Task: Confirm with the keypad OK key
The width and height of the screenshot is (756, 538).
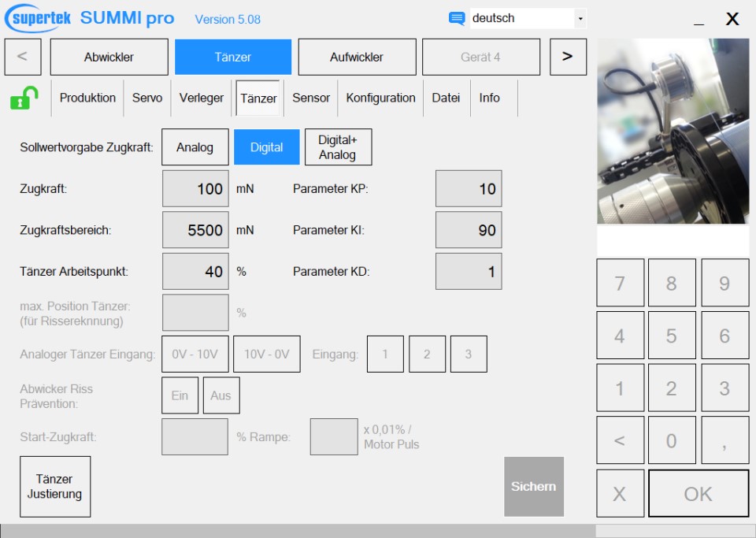Action: tap(699, 494)
